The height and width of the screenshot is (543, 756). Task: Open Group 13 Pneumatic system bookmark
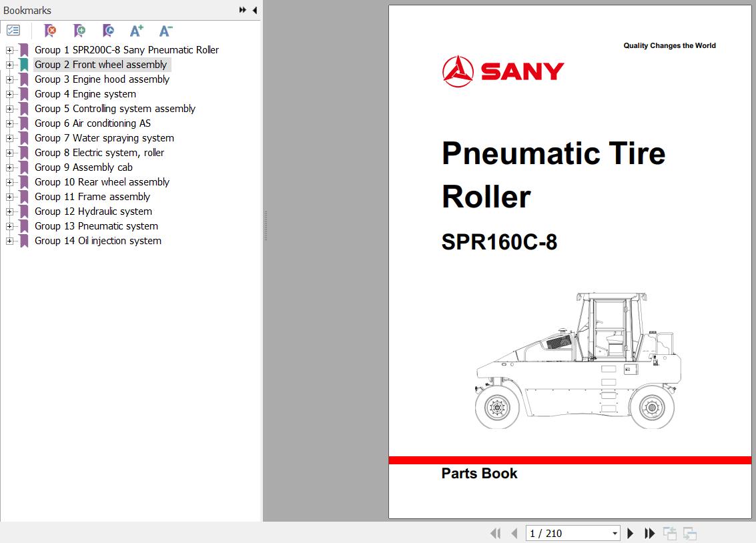tap(97, 226)
